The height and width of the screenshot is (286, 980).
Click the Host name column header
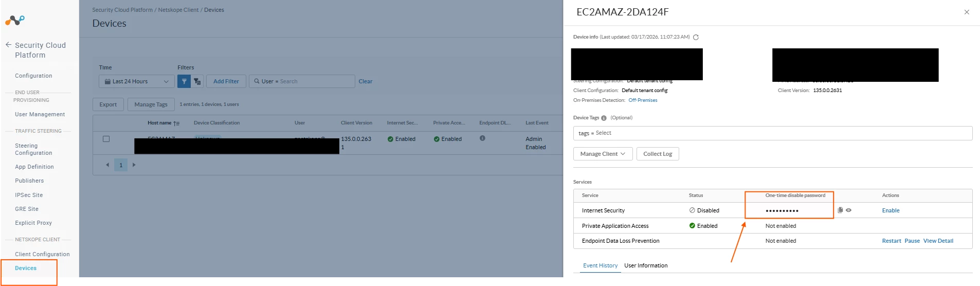click(x=159, y=123)
